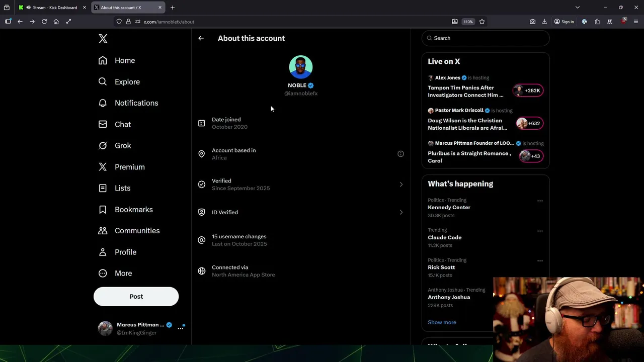Screen dimensions: 644x362
Task: Click the globe icon by Connected via
Action: click(202, 271)
